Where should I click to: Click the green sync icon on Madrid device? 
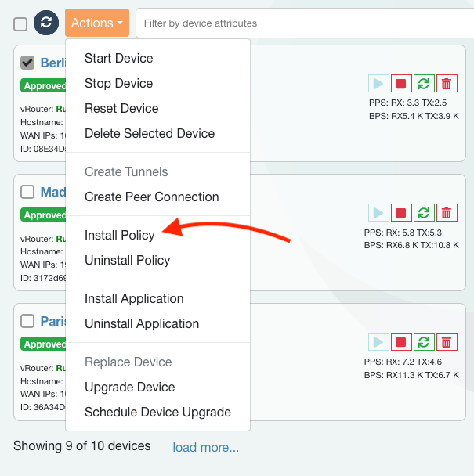point(424,213)
